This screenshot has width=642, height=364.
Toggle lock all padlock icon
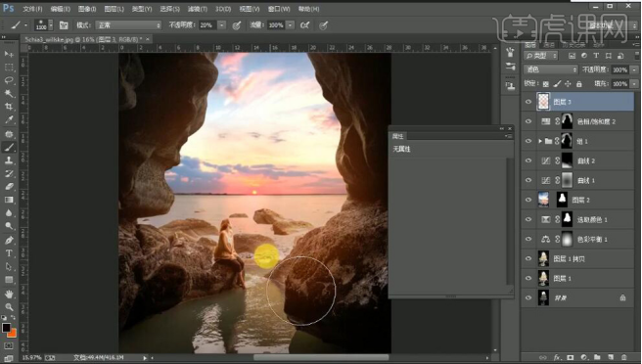click(579, 84)
